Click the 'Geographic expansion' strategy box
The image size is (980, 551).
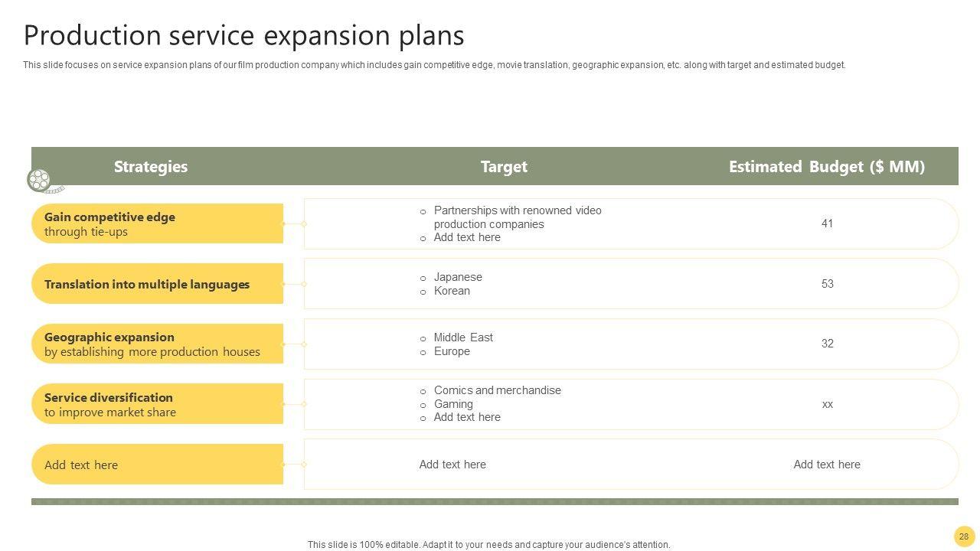click(x=158, y=344)
